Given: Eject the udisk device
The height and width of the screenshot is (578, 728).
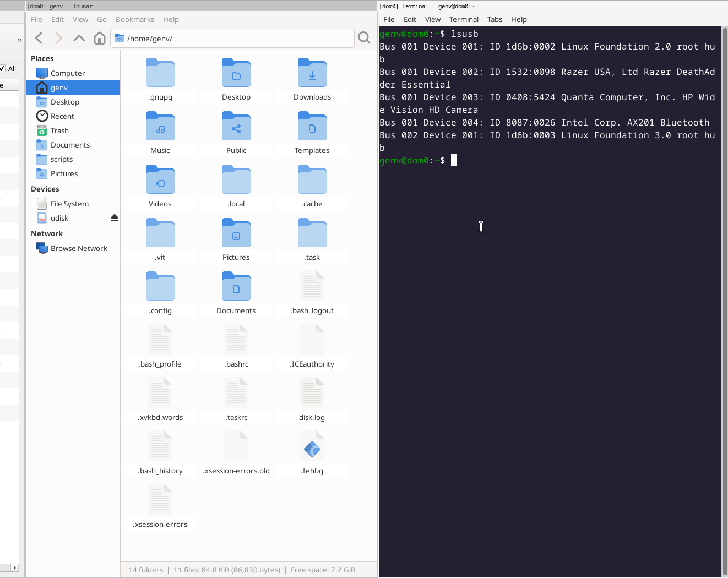Looking at the screenshot, I should 115,218.
